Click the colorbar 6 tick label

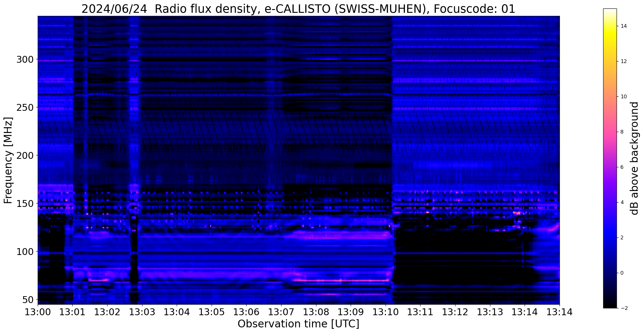coord(622,167)
